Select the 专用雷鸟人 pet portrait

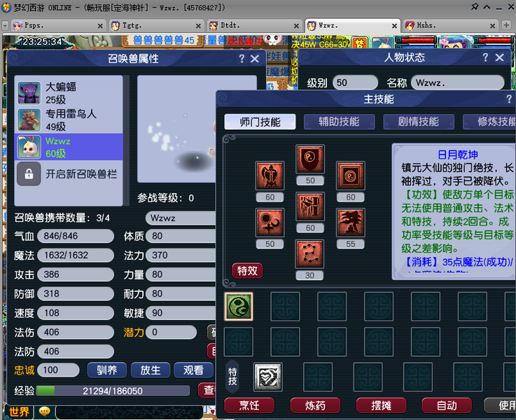point(29,120)
